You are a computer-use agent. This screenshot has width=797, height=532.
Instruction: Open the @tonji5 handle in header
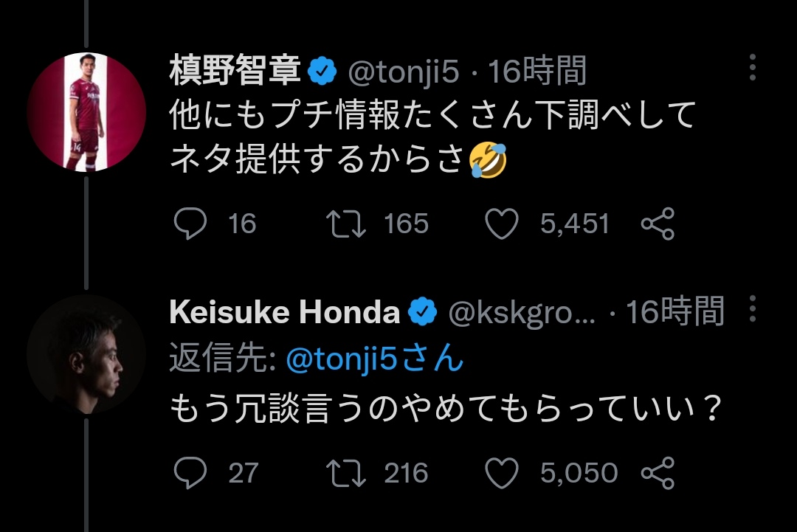click(403, 72)
